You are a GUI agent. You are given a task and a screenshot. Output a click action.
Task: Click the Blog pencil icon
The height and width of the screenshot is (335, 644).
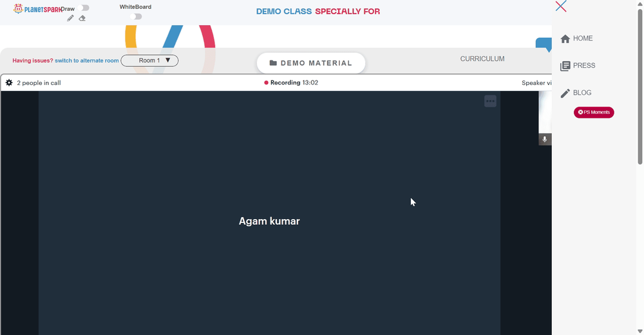click(565, 93)
